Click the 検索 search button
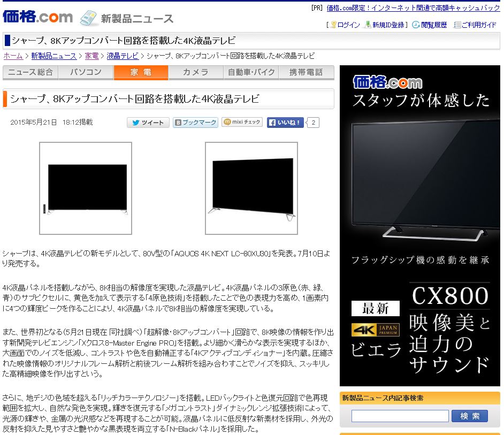Image resolution: width=504 pixels, height=435 pixels. point(470,416)
